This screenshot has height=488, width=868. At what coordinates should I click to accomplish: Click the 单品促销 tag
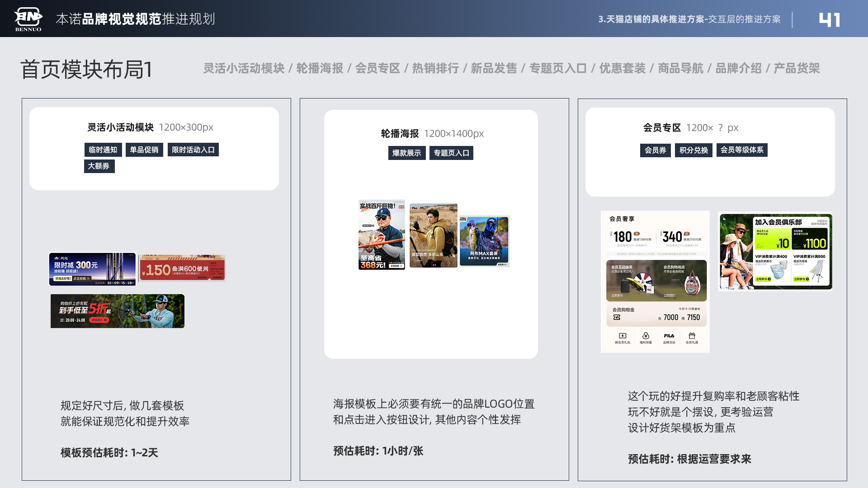point(144,150)
